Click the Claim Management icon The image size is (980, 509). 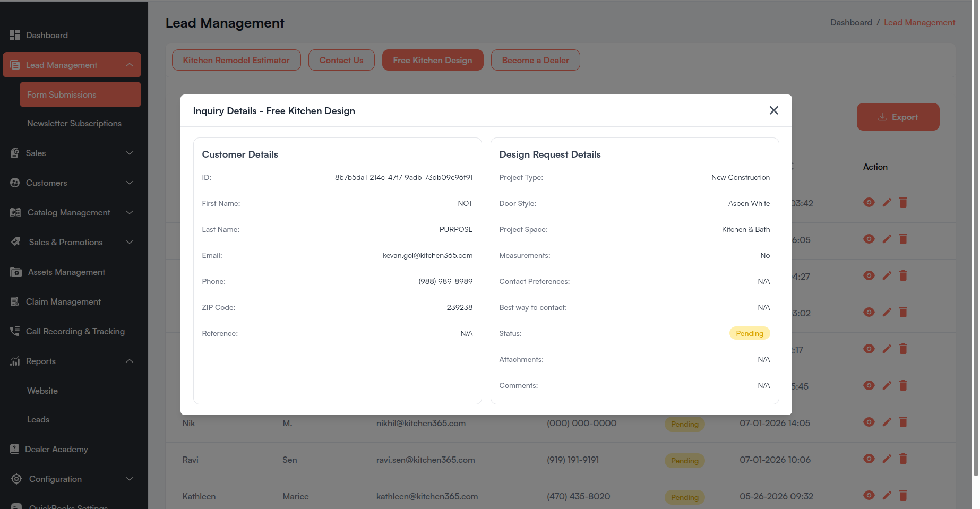[15, 301]
